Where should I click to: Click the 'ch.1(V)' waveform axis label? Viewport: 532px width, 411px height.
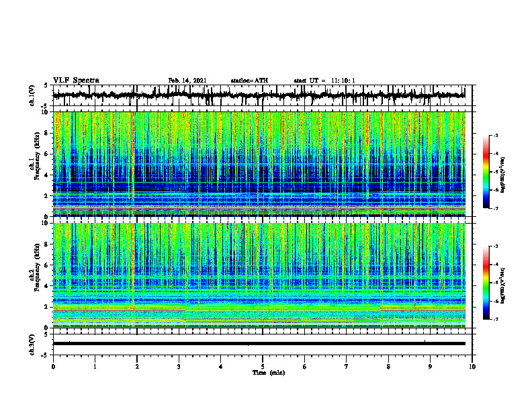(x=32, y=95)
